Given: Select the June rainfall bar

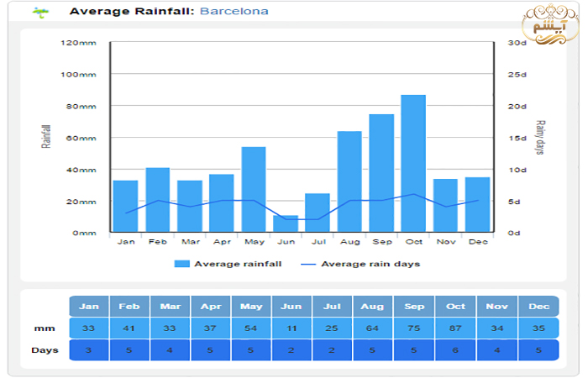Looking at the screenshot, I should pos(286,223).
